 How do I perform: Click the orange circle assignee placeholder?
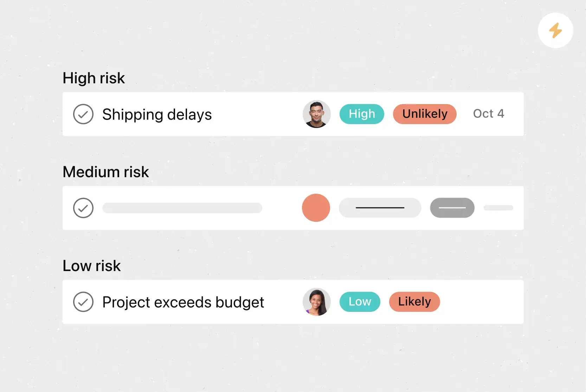(x=316, y=208)
